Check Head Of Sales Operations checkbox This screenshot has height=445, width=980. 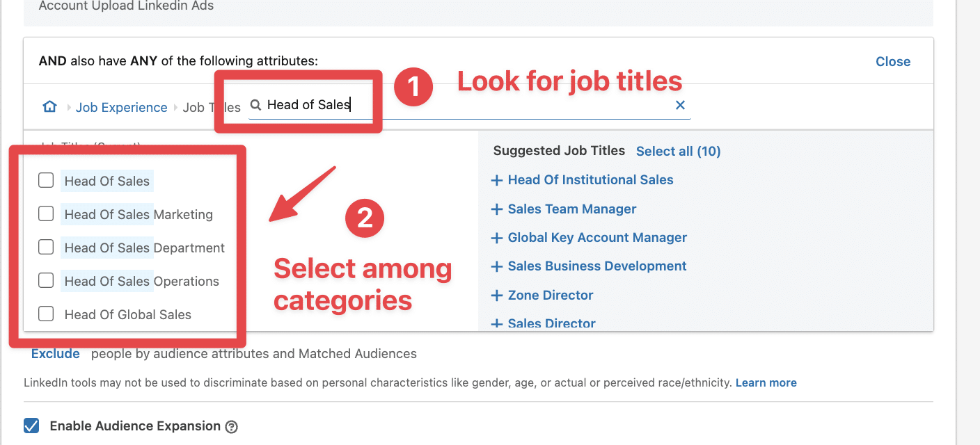coord(46,280)
